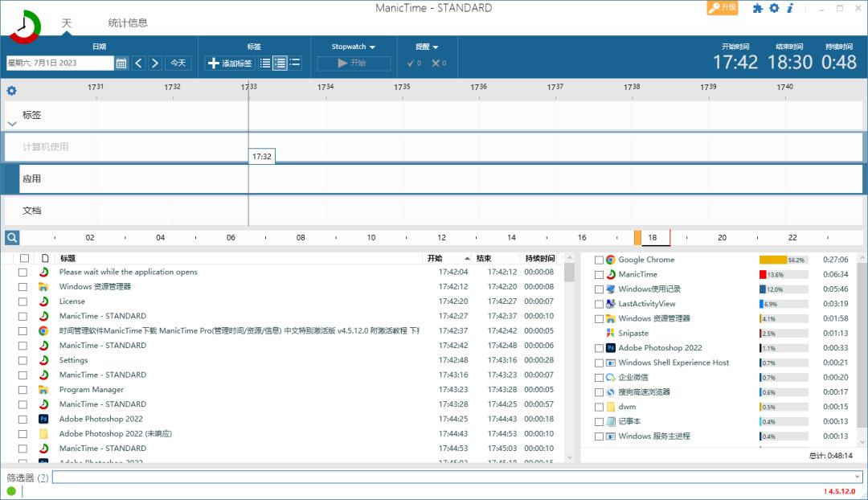This screenshot has height=500, width=868.
Task: Collapse the 标签 timeline chevron
Action: coord(12,124)
